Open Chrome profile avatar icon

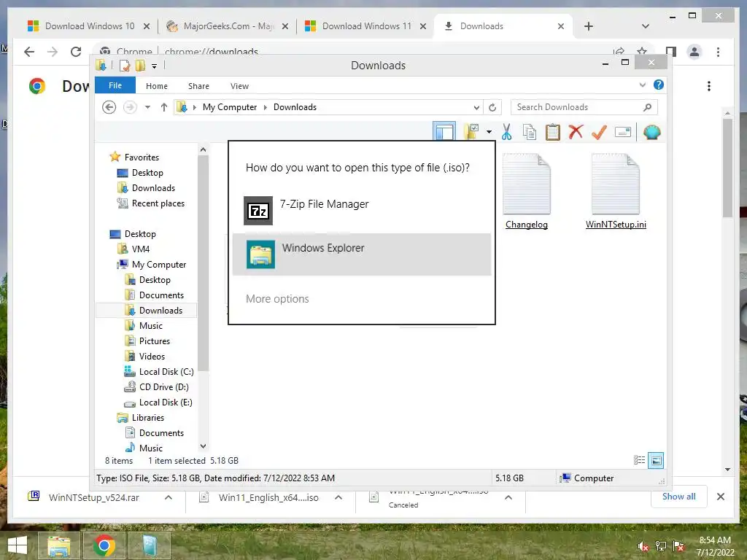[694, 52]
